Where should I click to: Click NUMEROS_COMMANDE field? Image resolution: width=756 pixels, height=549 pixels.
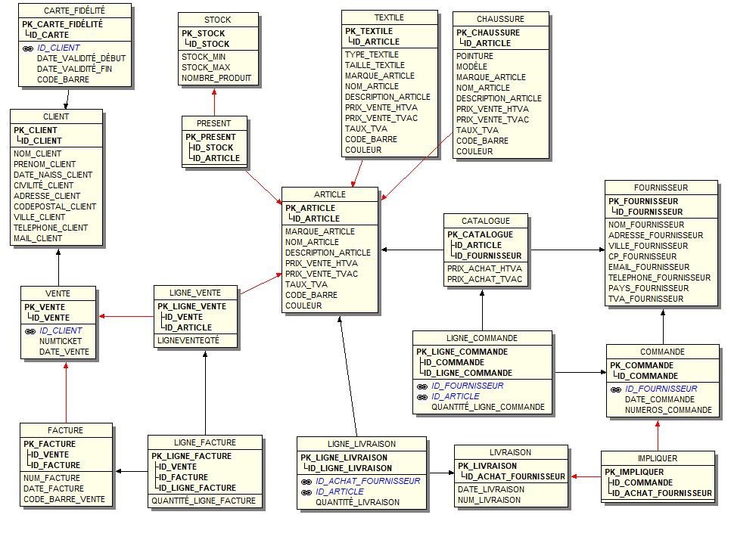pos(668,411)
